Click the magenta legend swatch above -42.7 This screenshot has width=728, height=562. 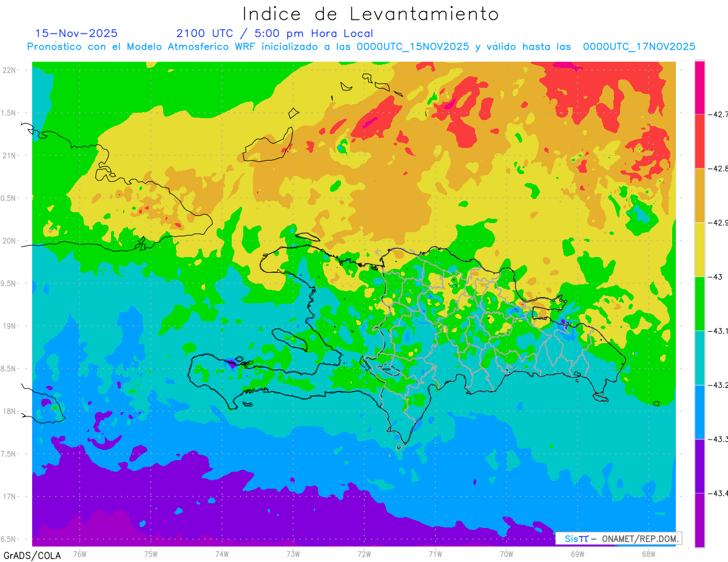coord(699,87)
